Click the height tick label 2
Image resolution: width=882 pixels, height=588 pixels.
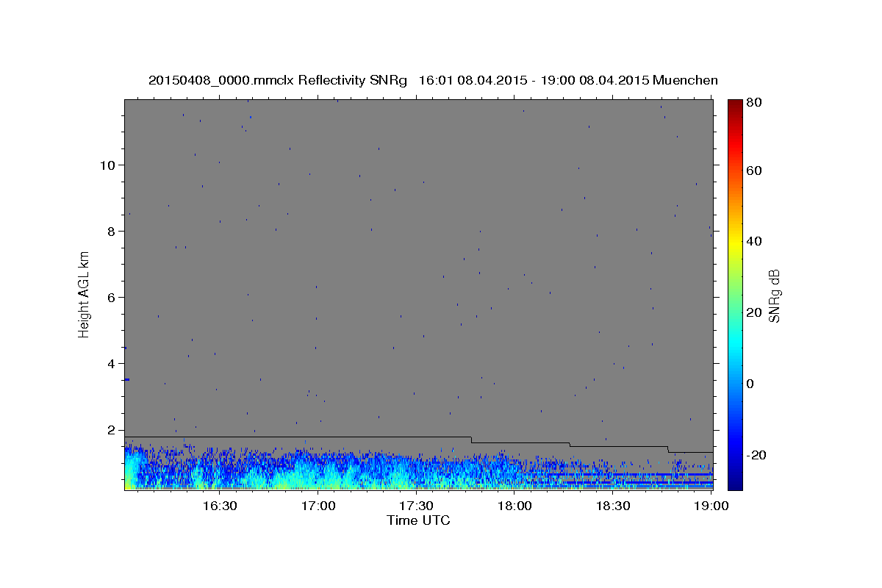(x=110, y=430)
